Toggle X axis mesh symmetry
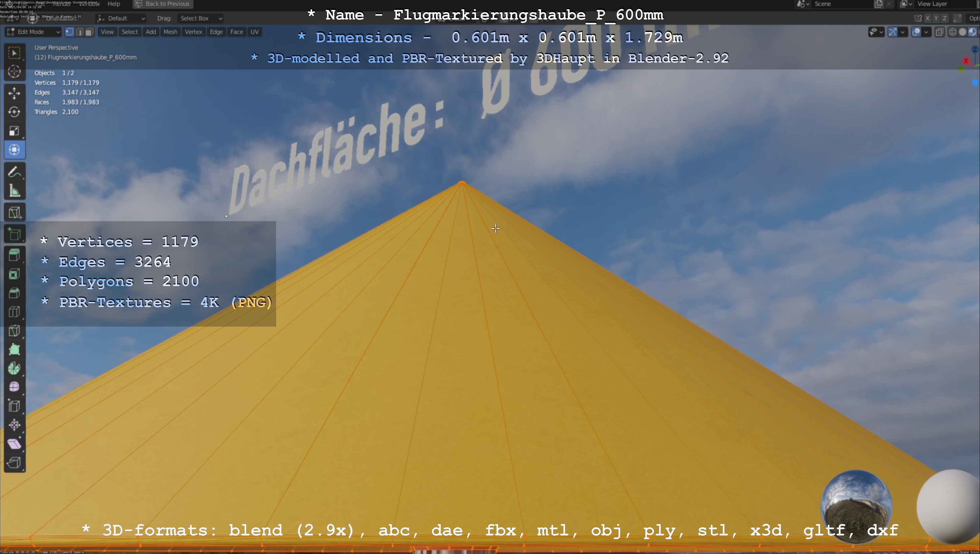The height and width of the screenshot is (554, 980). (928, 18)
